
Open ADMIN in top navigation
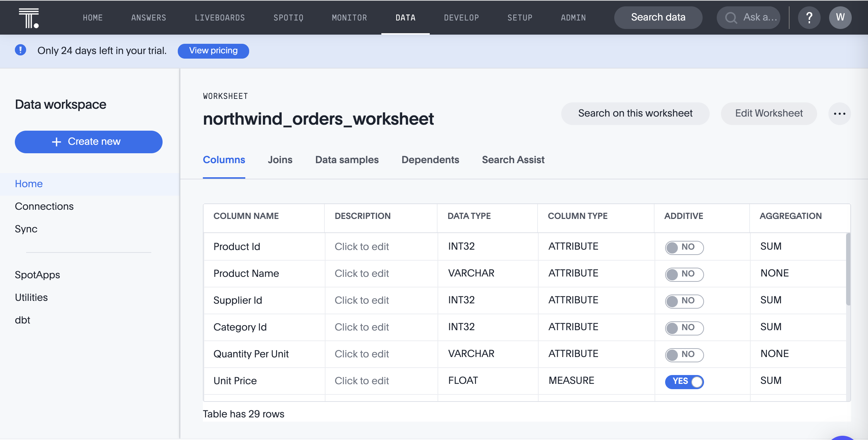573,18
